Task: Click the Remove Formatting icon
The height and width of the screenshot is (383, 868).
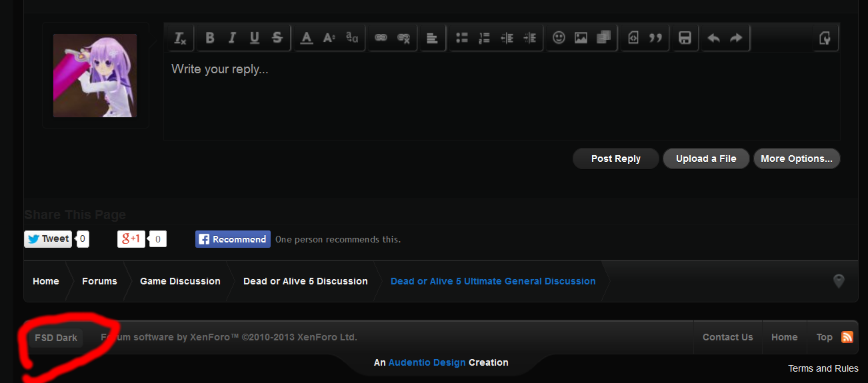Action: pyautogui.click(x=180, y=39)
